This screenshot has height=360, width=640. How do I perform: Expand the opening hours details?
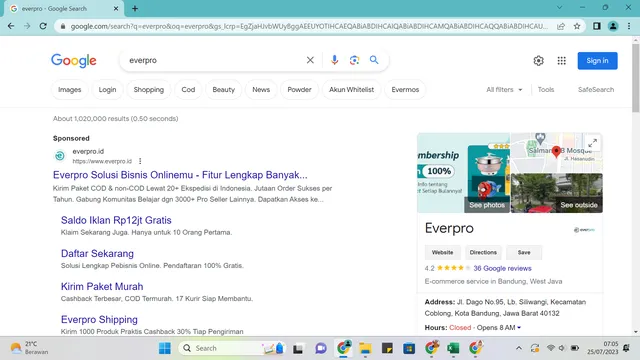point(519,327)
